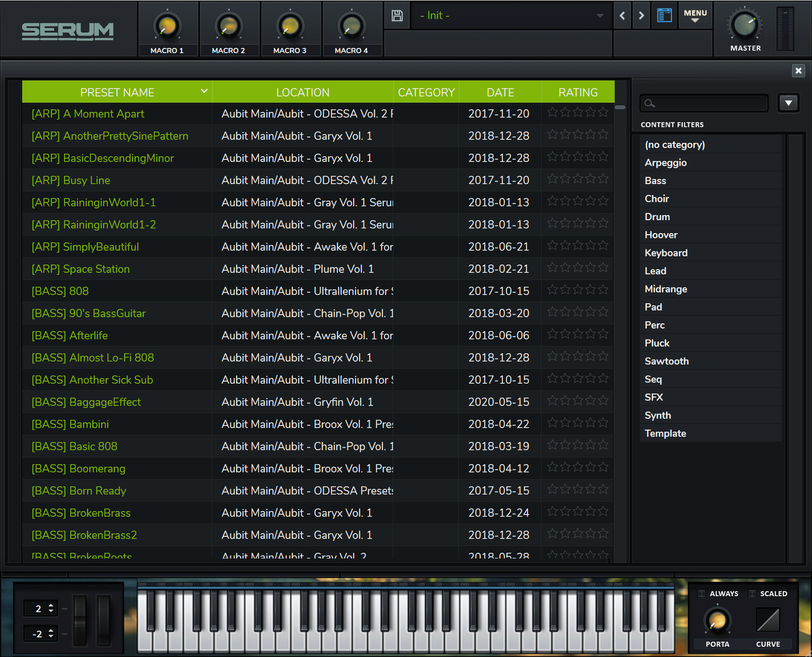The height and width of the screenshot is (657, 812).
Task: Click the preset list scrollbar handle
Action: (620, 107)
